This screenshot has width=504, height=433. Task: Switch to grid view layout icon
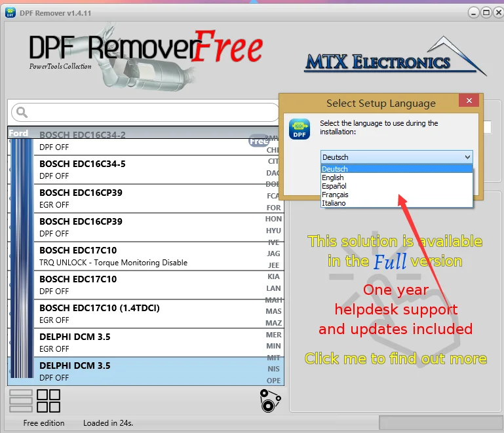coord(48,401)
